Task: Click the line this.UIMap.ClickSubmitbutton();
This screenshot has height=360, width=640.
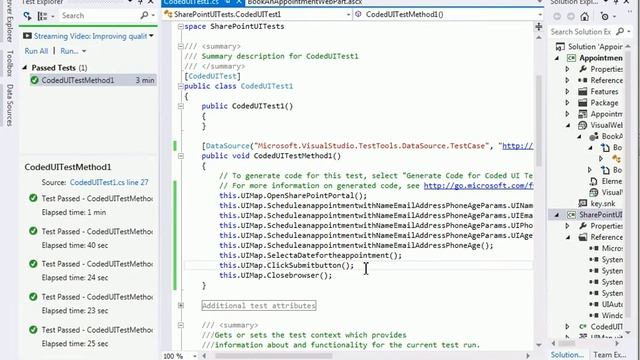Action: coord(287,265)
